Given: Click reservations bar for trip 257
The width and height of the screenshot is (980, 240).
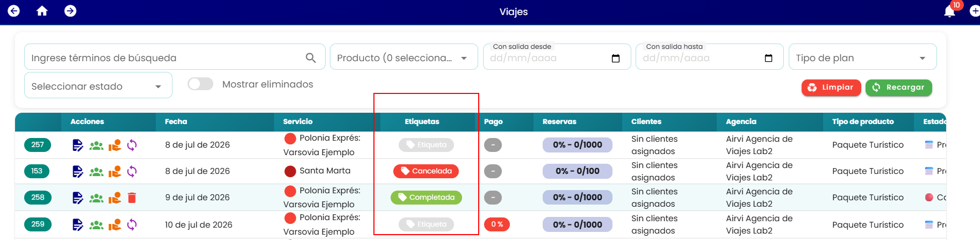Looking at the screenshot, I should [578, 145].
